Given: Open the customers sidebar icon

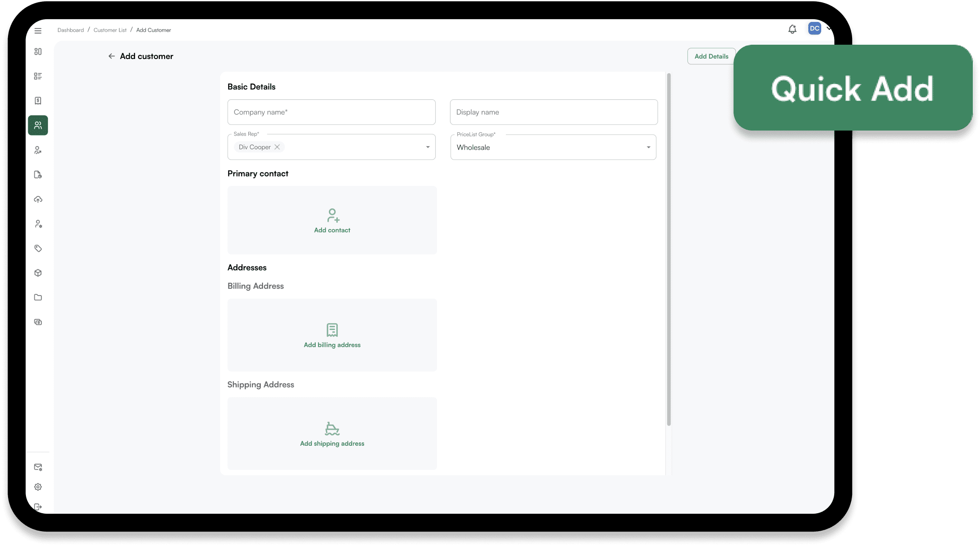Looking at the screenshot, I should coord(38,126).
